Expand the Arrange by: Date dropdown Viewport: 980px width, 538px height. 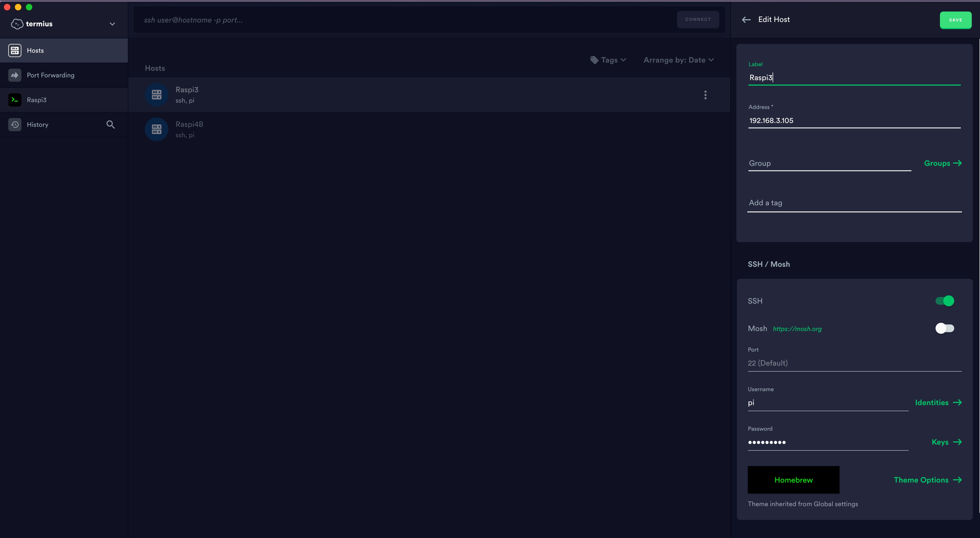(x=678, y=60)
